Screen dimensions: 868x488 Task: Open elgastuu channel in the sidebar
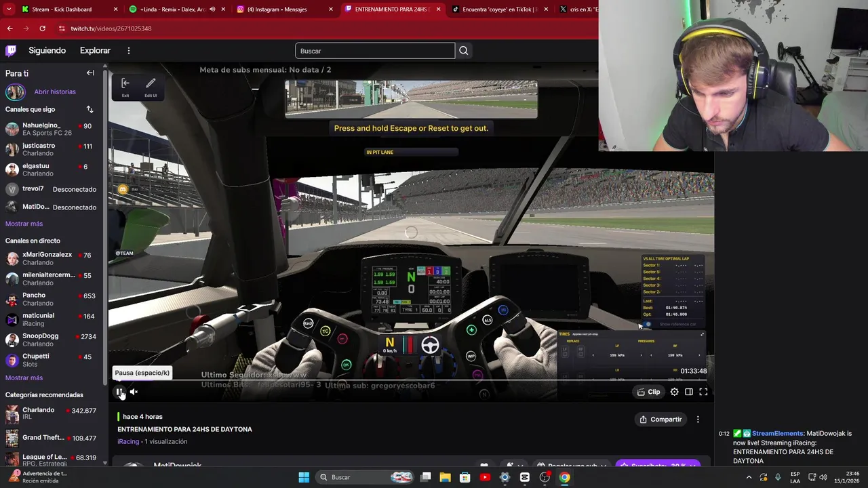pos(53,169)
